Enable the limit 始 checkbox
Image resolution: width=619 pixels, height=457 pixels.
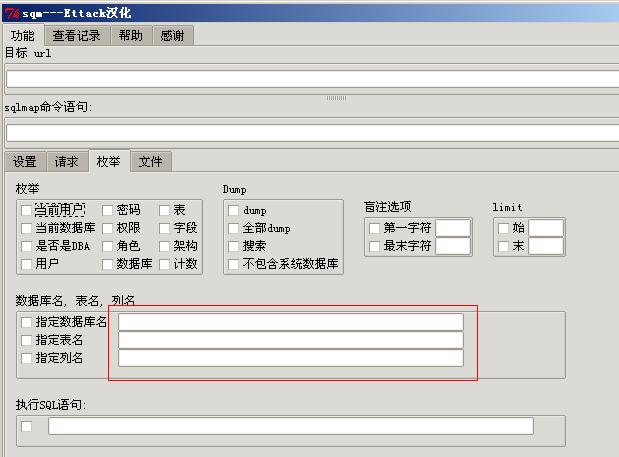503,228
